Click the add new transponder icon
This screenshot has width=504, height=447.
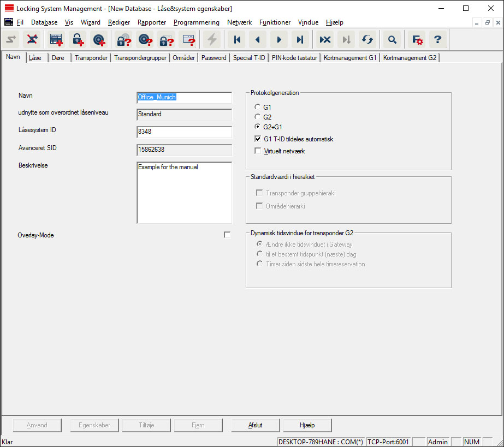coord(99,39)
